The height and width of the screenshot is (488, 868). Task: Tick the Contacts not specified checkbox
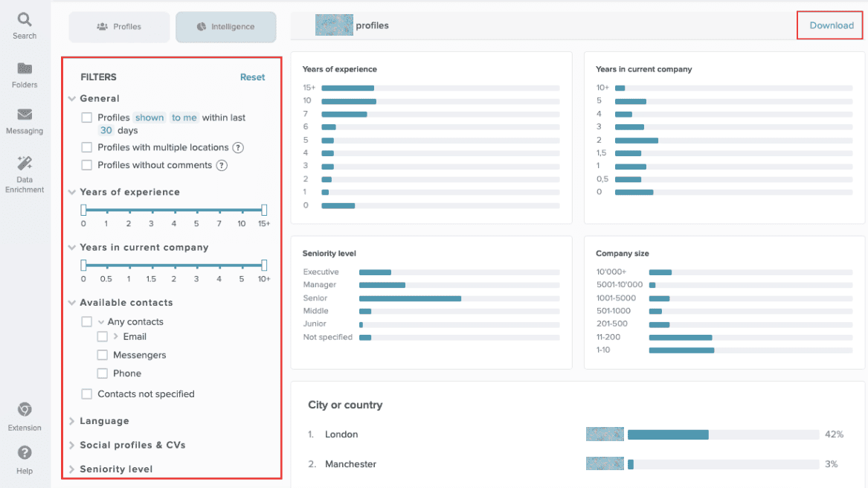87,394
